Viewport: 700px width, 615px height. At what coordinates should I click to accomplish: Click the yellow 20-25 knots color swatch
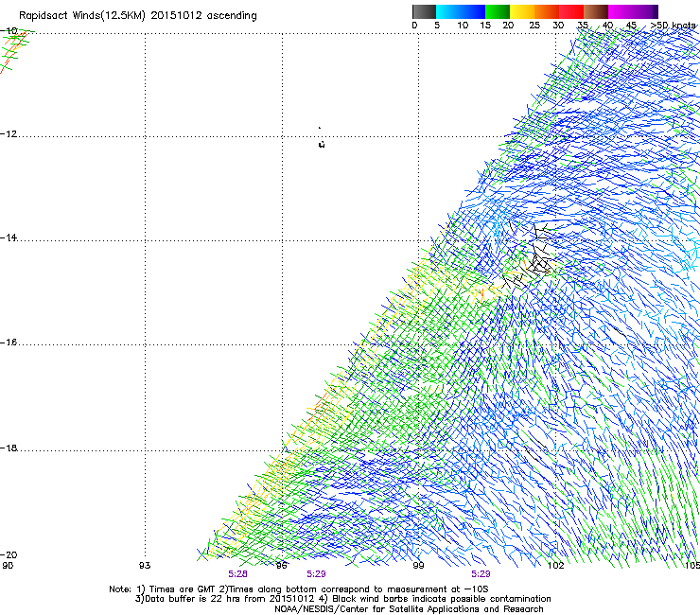(522, 11)
